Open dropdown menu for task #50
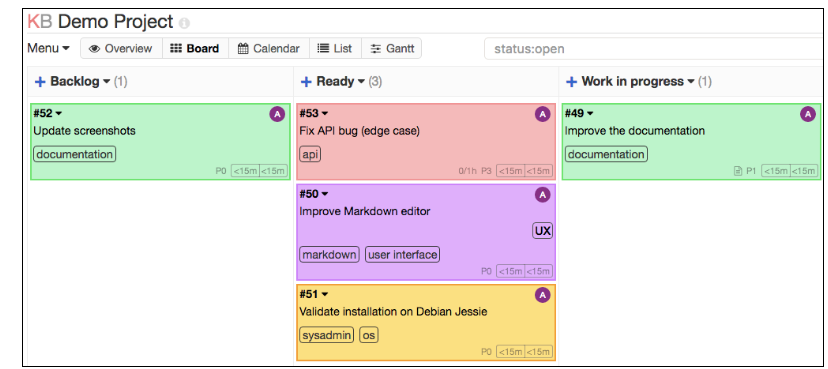Image resolution: width=828 pixels, height=369 pixels. [325, 194]
